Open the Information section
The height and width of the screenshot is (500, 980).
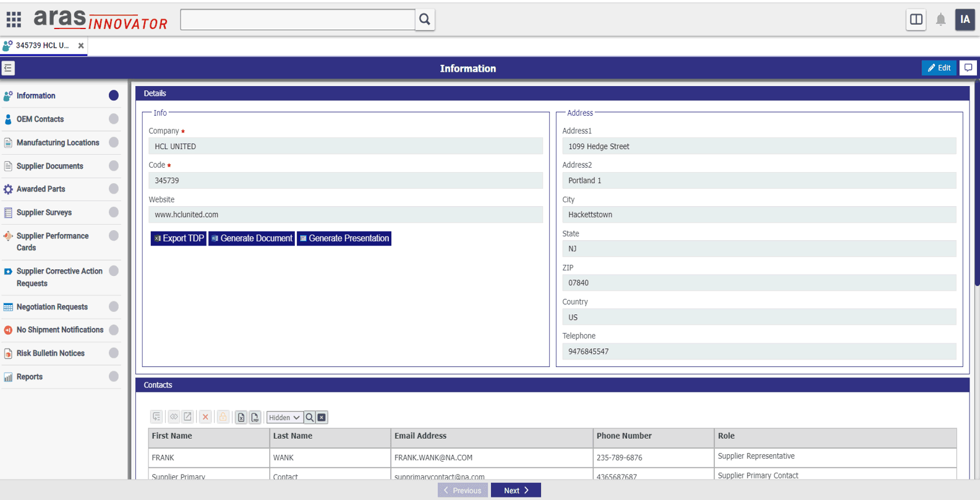click(x=36, y=96)
